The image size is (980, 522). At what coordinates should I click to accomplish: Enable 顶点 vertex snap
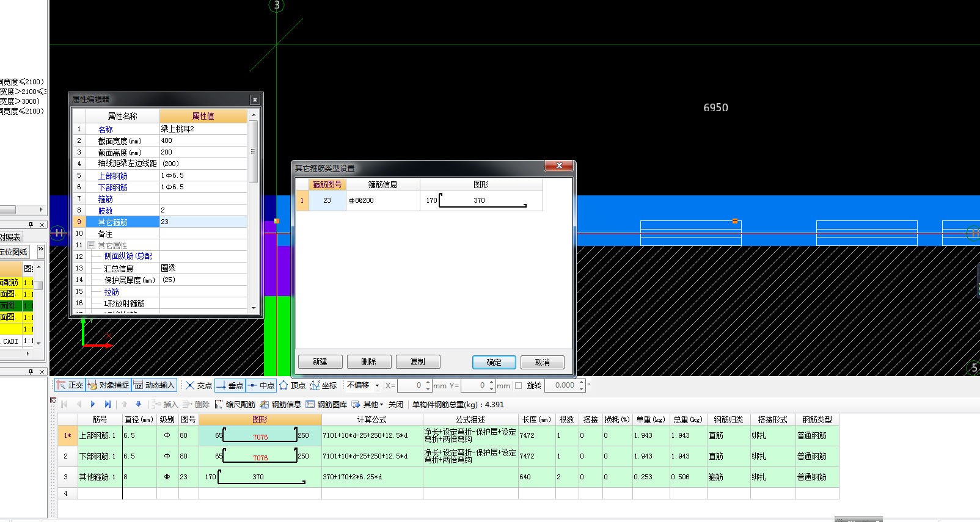point(292,385)
